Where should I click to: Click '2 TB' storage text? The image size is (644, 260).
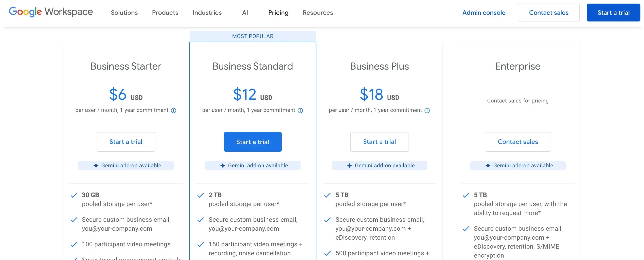(x=215, y=195)
